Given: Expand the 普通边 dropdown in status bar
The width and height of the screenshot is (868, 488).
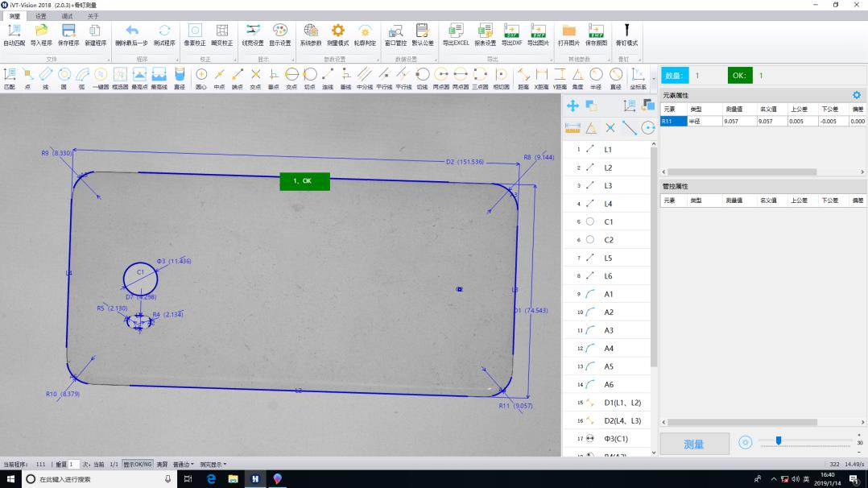Looking at the screenshot, I should pos(184,465).
